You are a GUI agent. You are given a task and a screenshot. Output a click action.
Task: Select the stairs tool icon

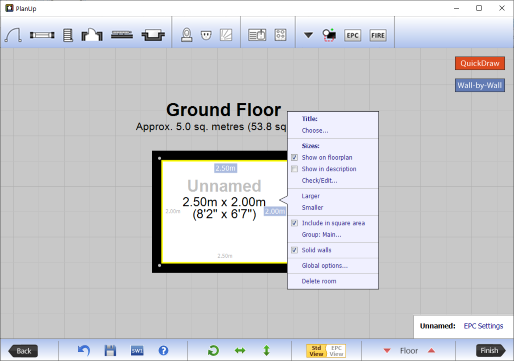coord(68,35)
